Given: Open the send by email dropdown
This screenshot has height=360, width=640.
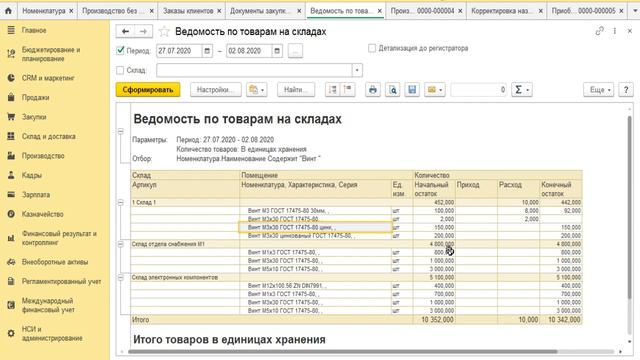Looking at the screenshot, I should [x=434, y=90].
